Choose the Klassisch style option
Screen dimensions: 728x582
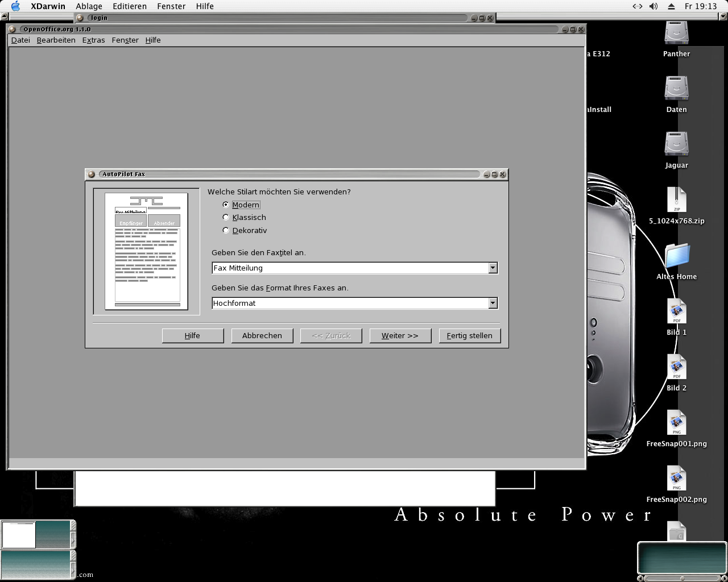coord(226,217)
